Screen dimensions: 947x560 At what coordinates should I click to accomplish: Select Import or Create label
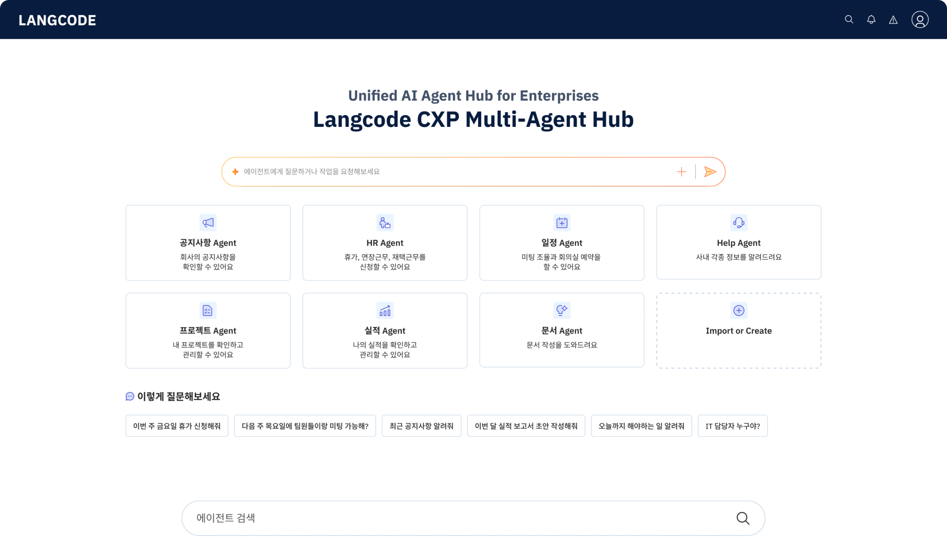739,331
